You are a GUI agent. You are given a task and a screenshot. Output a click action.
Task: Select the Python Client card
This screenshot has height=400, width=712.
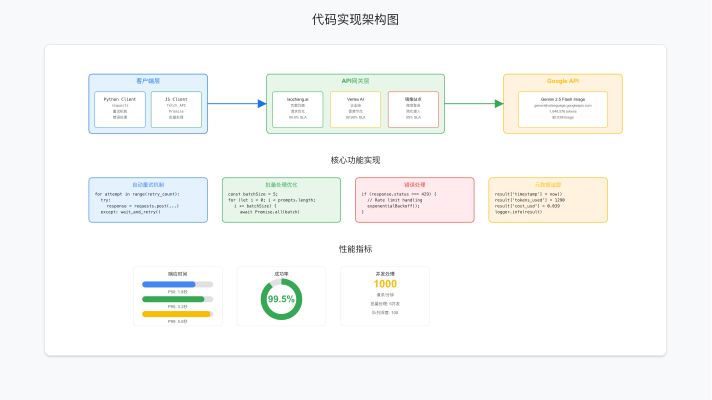coord(120,109)
